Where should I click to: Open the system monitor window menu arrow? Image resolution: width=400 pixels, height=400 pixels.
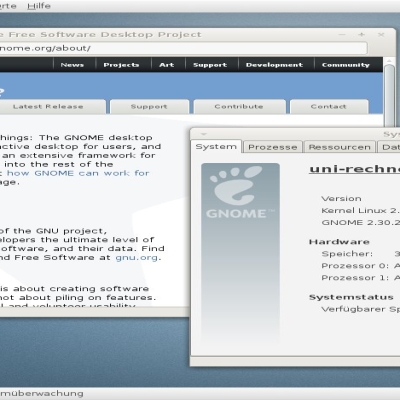(204, 134)
